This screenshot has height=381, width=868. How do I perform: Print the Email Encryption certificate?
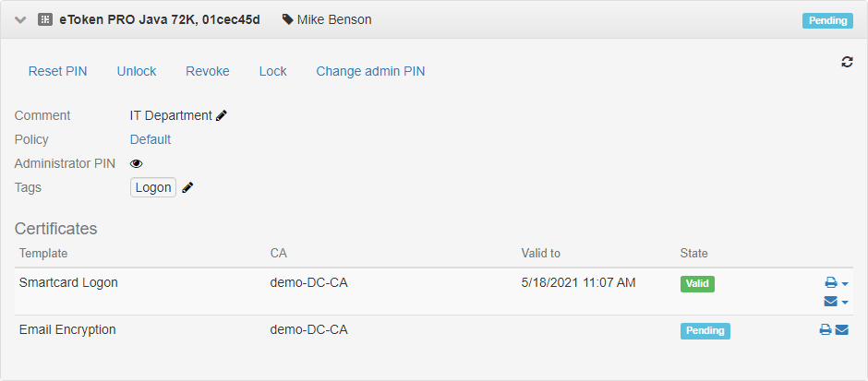point(826,329)
